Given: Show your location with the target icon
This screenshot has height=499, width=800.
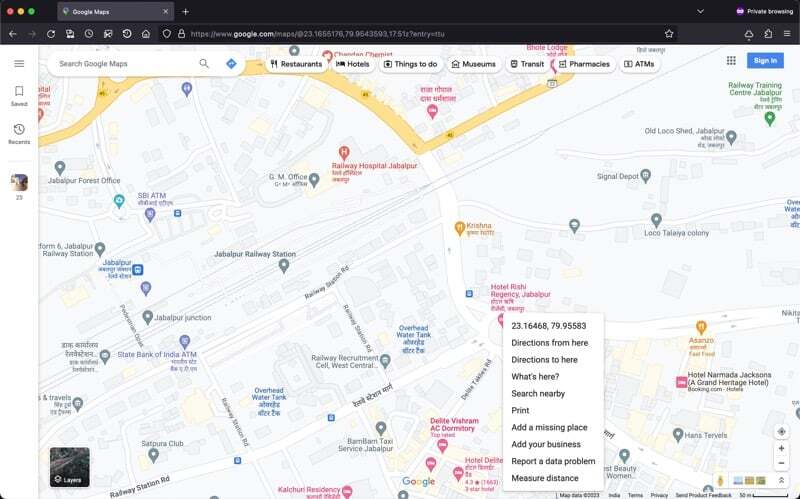Looking at the screenshot, I should [x=781, y=432].
